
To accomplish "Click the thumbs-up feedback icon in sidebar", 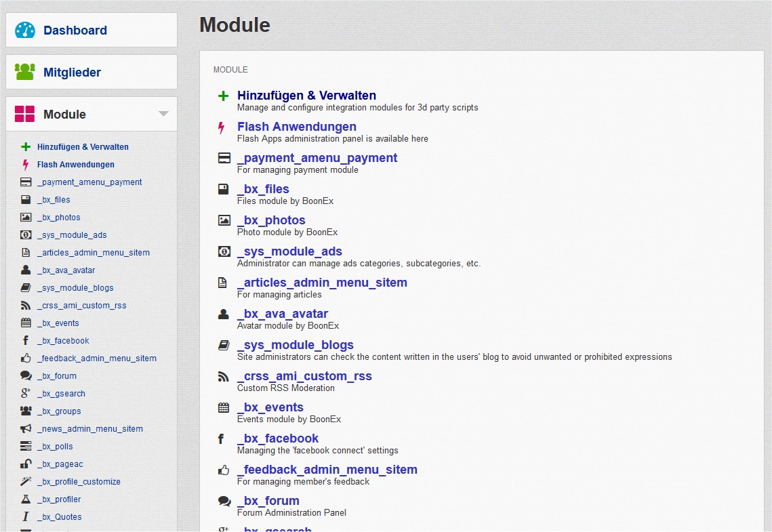I will click(26, 358).
